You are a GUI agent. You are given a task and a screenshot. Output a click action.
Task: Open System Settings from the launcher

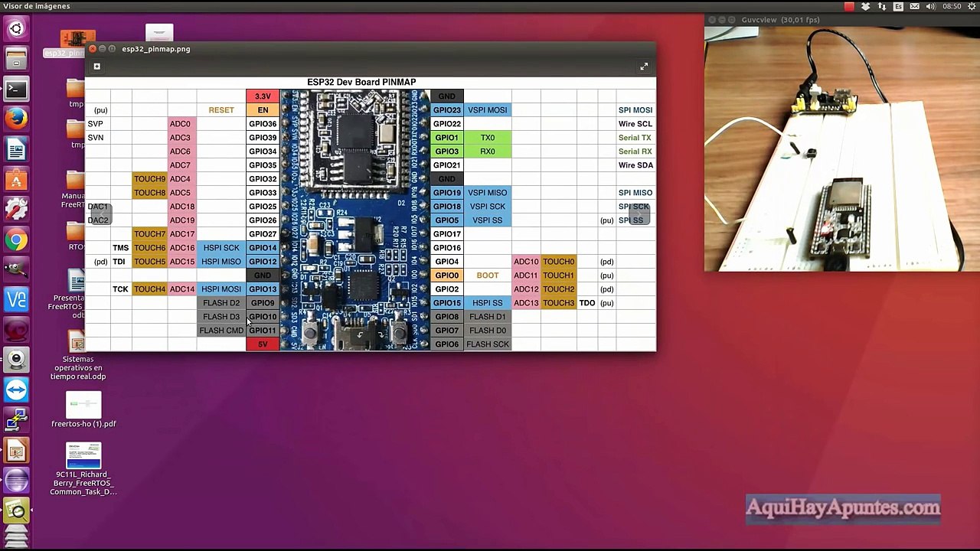pyautogui.click(x=16, y=209)
